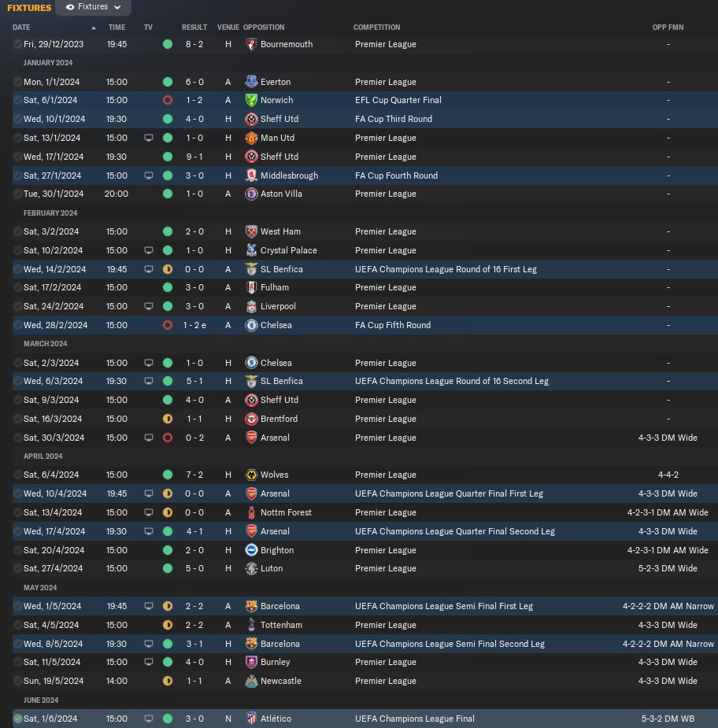Click the 20:00 kickoff time for Aston Villa

(116, 194)
